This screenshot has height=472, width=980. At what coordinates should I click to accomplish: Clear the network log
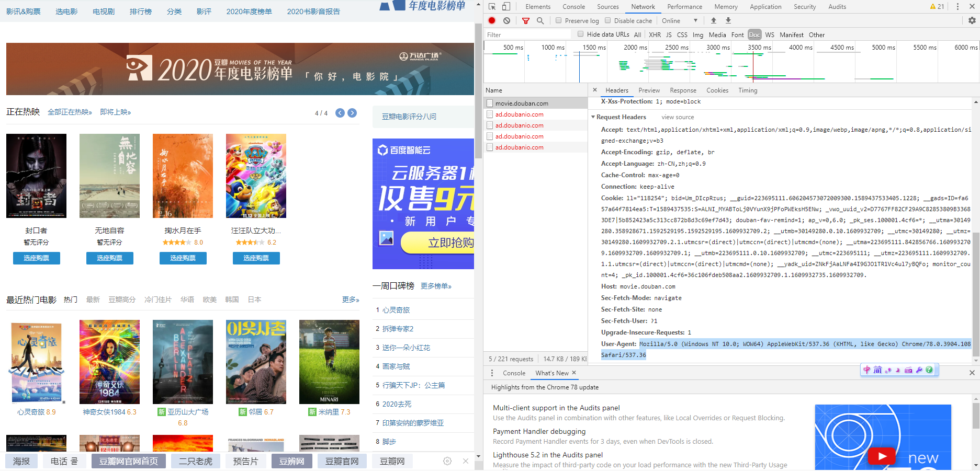506,20
